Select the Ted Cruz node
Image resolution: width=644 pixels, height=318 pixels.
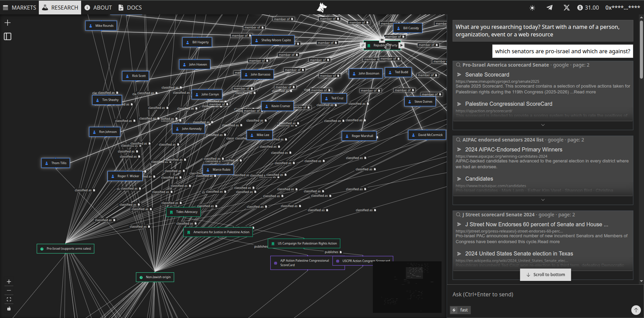tap(334, 98)
